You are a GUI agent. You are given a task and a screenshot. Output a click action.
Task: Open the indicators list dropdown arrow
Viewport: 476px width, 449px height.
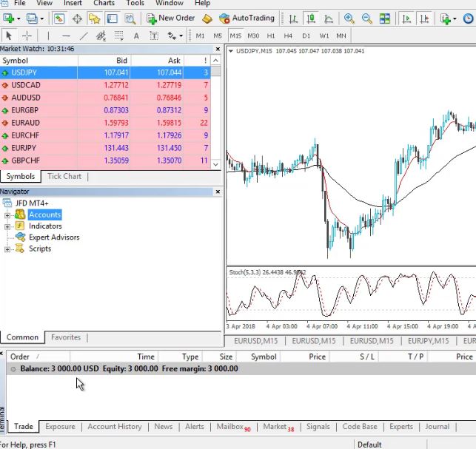coord(455,18)
